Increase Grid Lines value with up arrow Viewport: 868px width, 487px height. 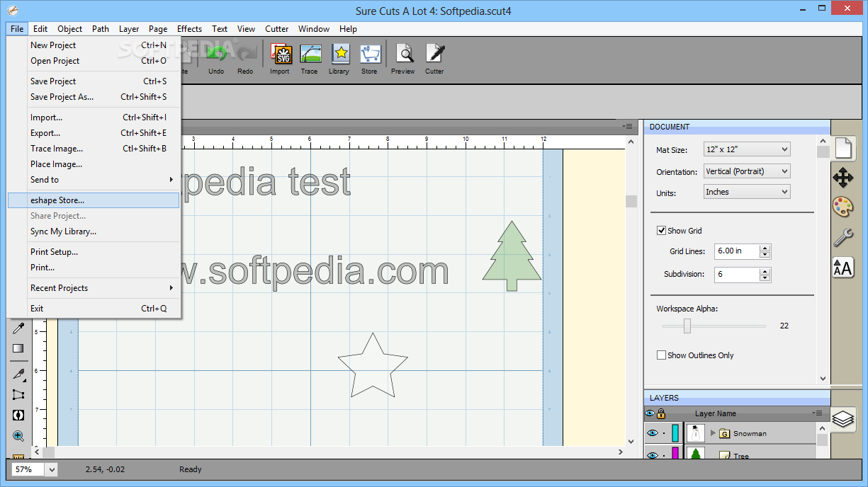(765, 248)
